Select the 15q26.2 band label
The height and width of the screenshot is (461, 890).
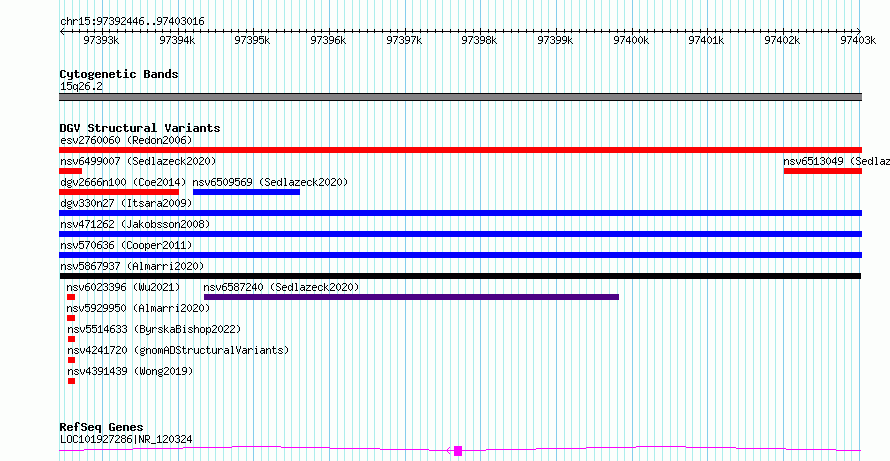(81, 87)
